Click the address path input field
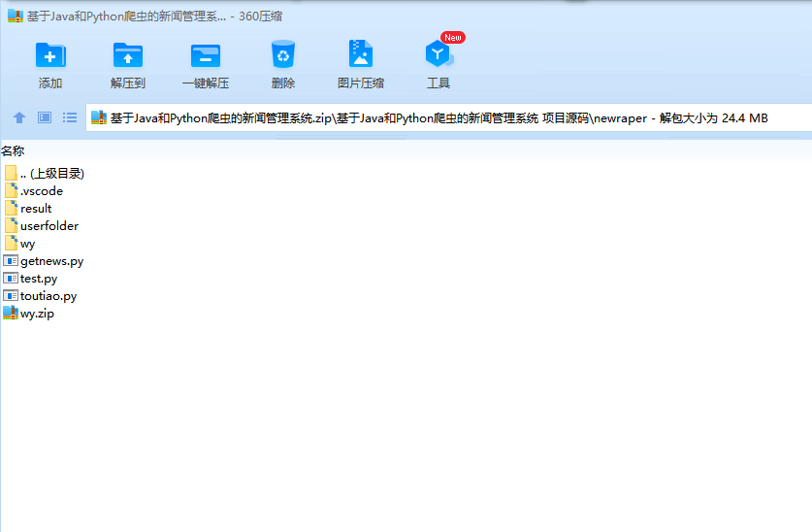Image resolution: width=812 pixels, height=532 pixels. coord(448,118)
